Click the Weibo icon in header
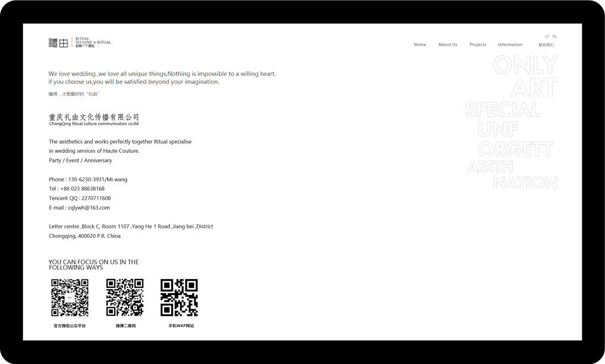Image resolution: width=605 pixels, height=364 pixels. (547, 37)
